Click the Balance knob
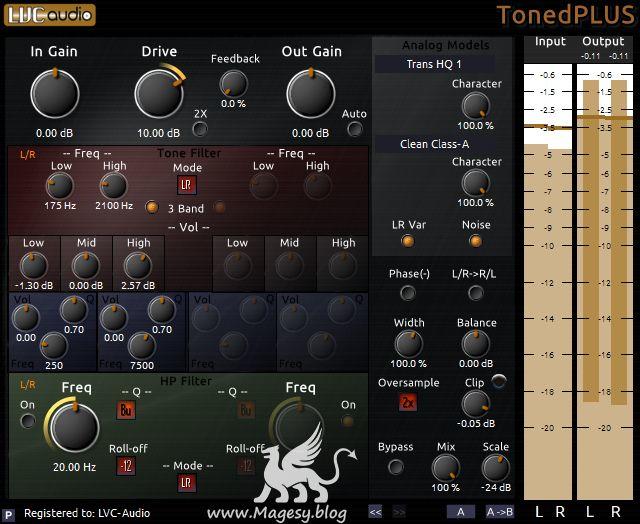The image size is (640, 524). click(476, 344)
